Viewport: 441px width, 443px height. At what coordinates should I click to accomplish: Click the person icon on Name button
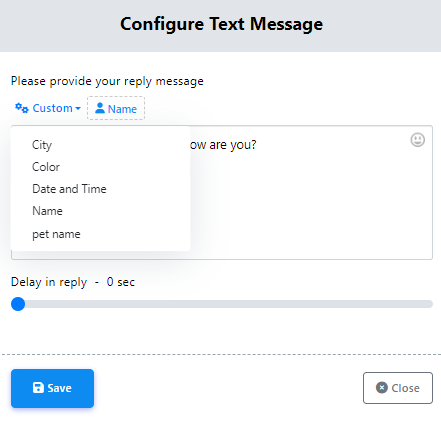click(100, 108)
